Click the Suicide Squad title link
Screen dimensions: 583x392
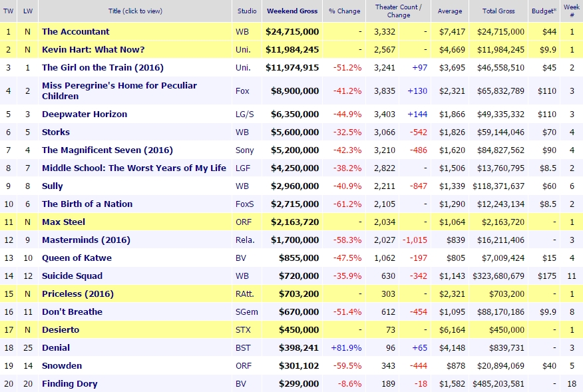point(72,276)
